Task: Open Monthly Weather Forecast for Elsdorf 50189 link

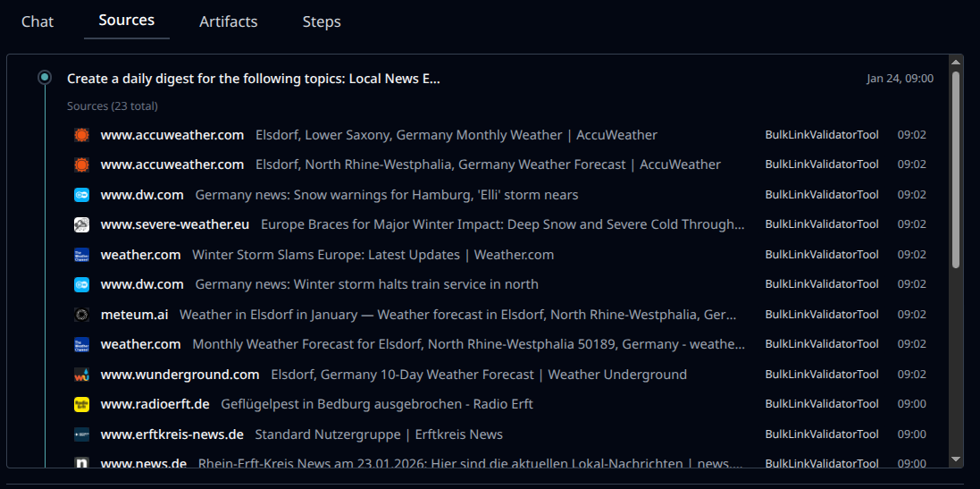Action: point(469,344)
